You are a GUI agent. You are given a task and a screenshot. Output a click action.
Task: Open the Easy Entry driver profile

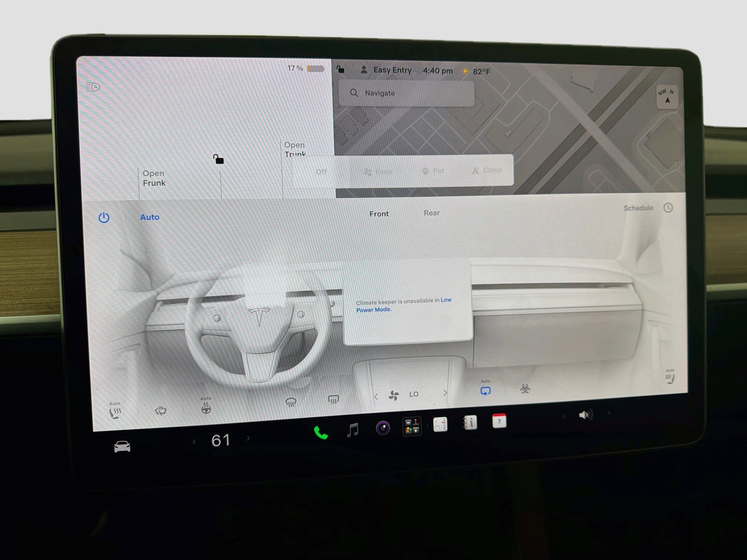[386, 70]
